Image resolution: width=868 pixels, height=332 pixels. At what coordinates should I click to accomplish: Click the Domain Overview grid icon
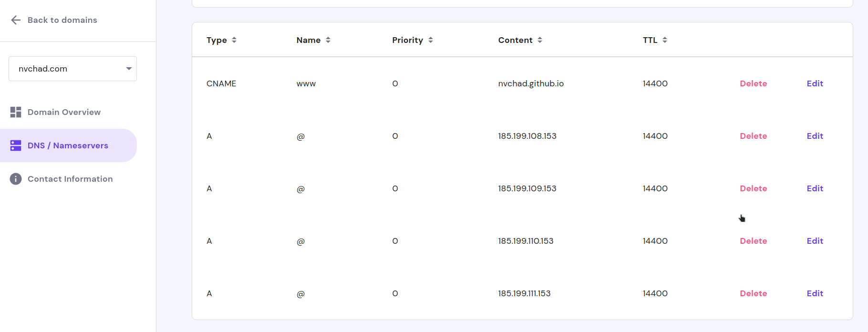click(15, 112)
